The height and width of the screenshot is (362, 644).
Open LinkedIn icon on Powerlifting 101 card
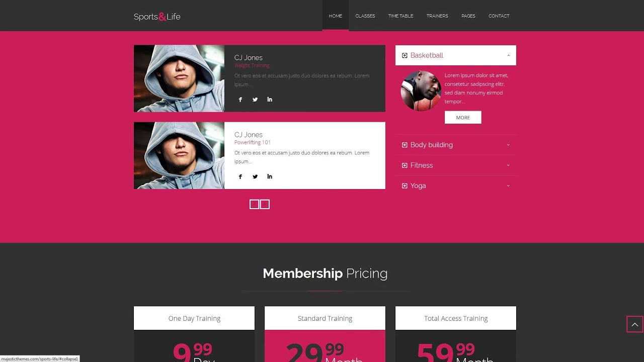[x=270, y=176]
